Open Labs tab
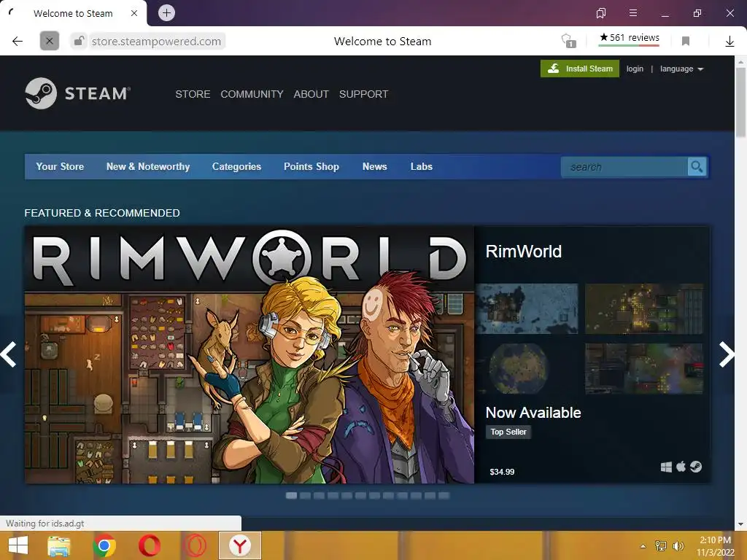 pyautogui.click(x=421, y=166)
